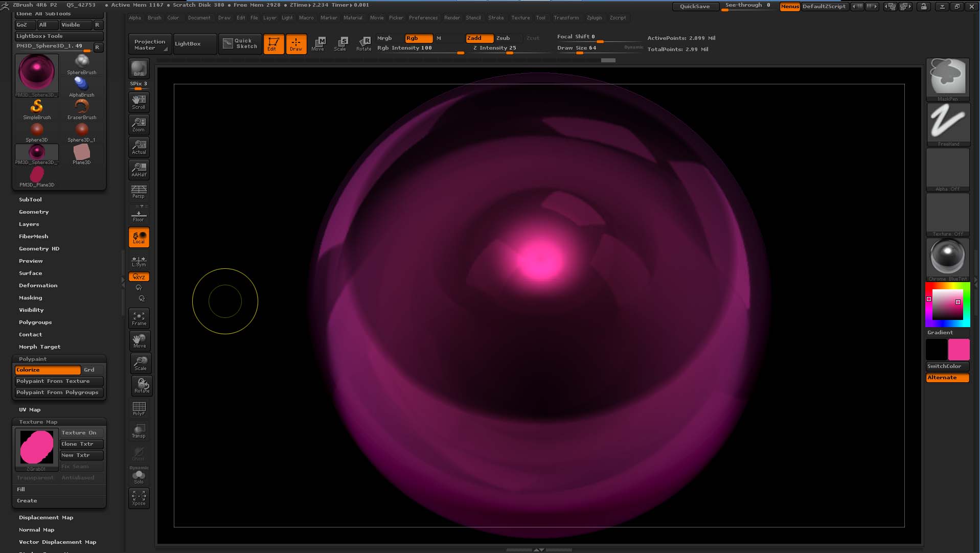
Task: Activate the Floor grid icon
Action: click(139, 214)
